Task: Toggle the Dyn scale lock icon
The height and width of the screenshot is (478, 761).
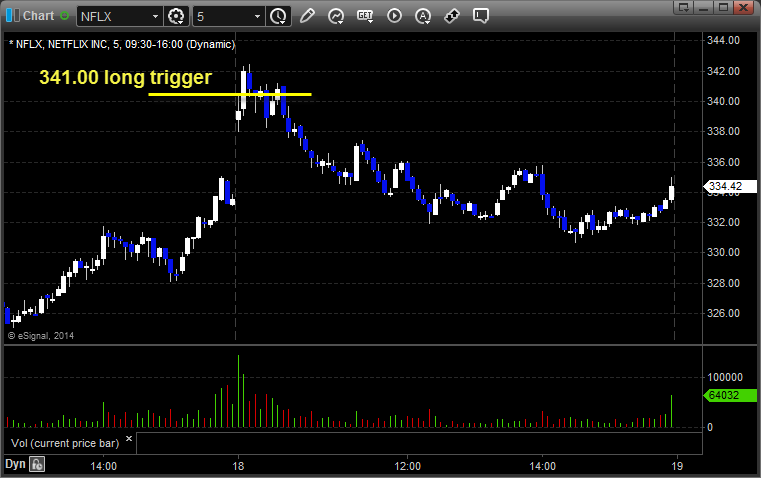Action: point(37,464)
